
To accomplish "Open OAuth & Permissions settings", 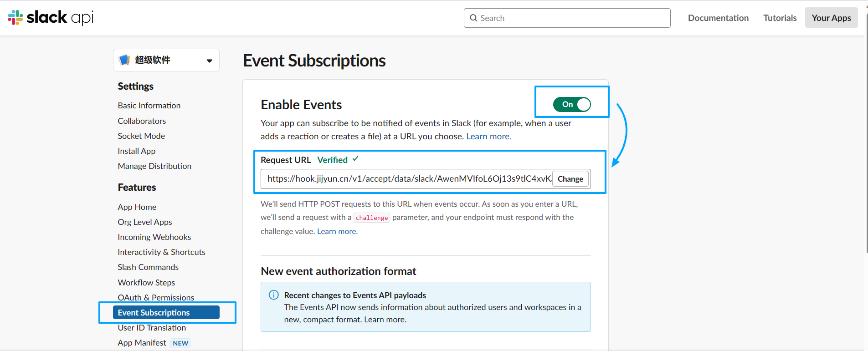I will point(156,297).
